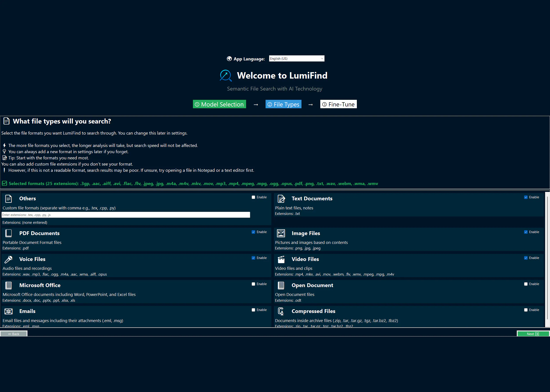This screenshot has width=550, height=392.
Task: Enable the Others custom formats checkbox
Action: pyautogui.click(x=253, y=197)
